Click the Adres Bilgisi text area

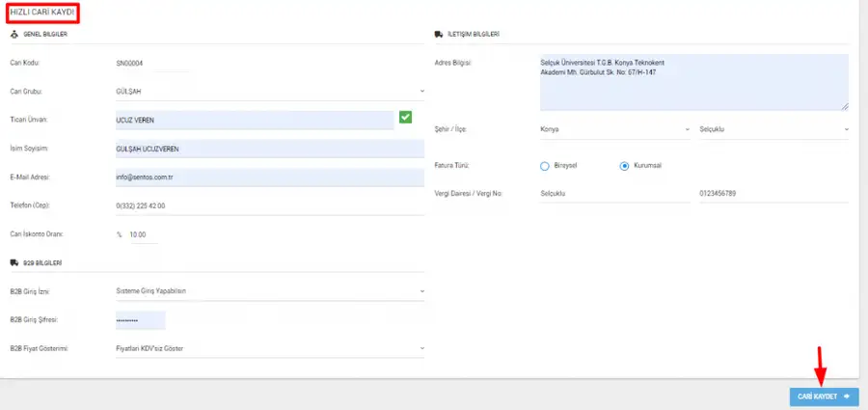694,82
